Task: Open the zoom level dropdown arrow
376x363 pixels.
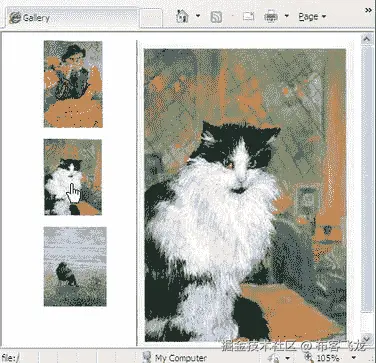Action: point(353,359)
